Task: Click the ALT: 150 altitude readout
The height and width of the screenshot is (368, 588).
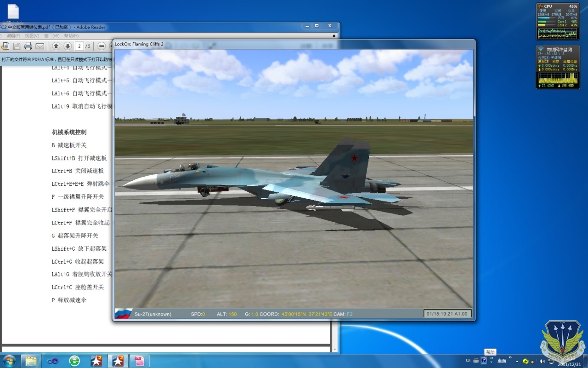Action: tap(227, 314)
